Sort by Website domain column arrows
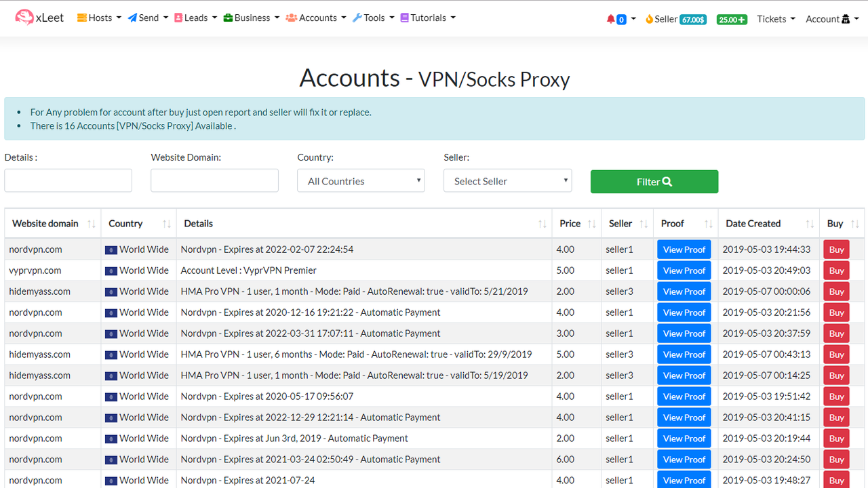The height and width of the screenshot is (488, 868). (91, 224)
